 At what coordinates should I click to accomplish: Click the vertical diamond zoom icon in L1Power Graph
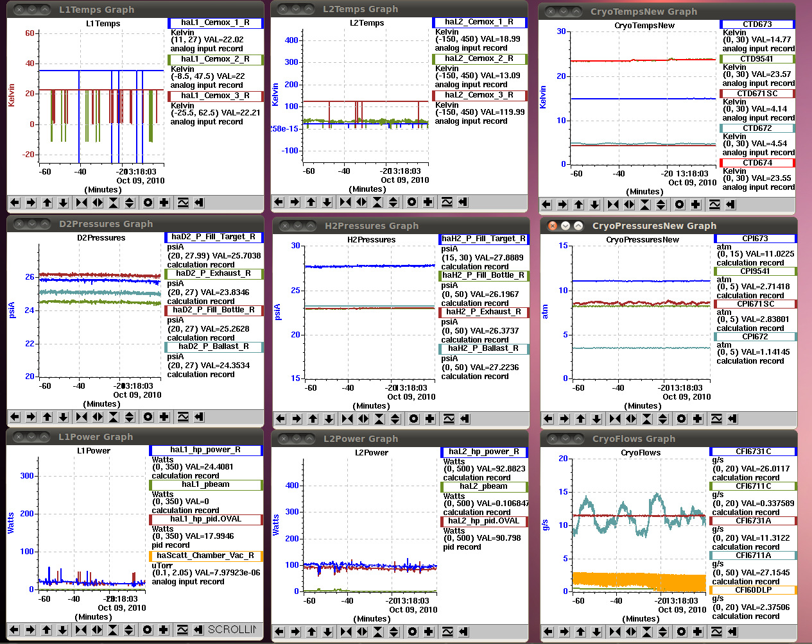(x=128, y=630)
